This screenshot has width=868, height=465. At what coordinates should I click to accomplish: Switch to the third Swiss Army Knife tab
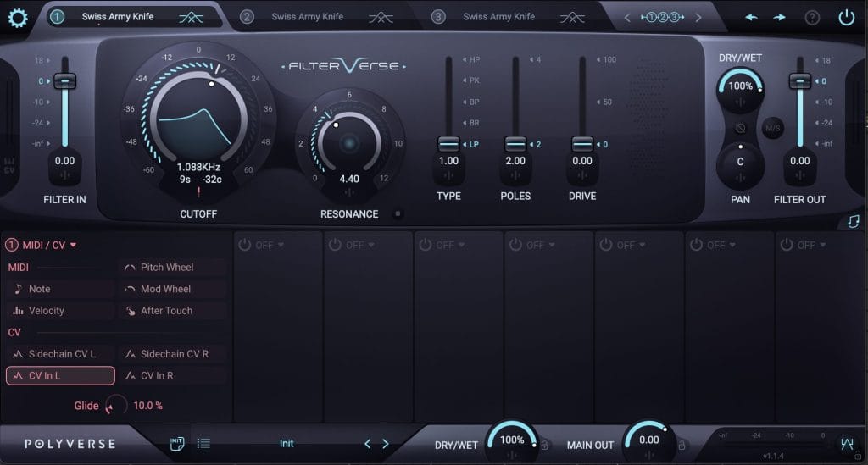pos(498,17)
